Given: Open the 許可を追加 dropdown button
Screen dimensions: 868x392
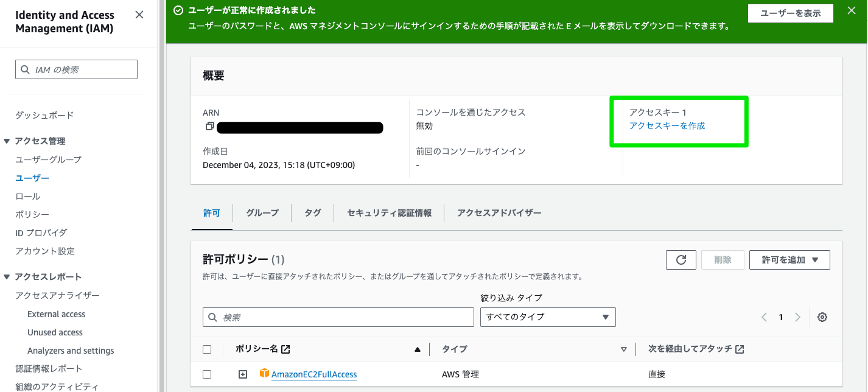Looking at the screenshot, I should click(789, 259).
